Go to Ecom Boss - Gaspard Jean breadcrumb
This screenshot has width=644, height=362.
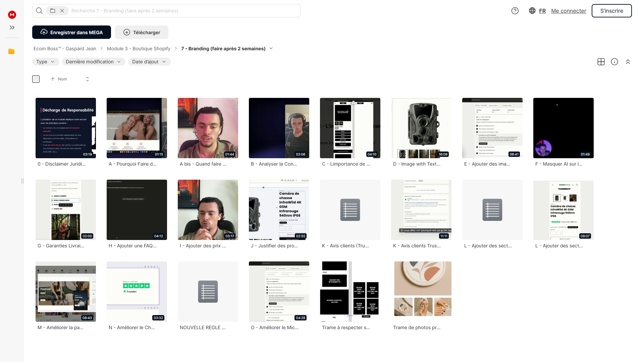click(x=65, y=49)
